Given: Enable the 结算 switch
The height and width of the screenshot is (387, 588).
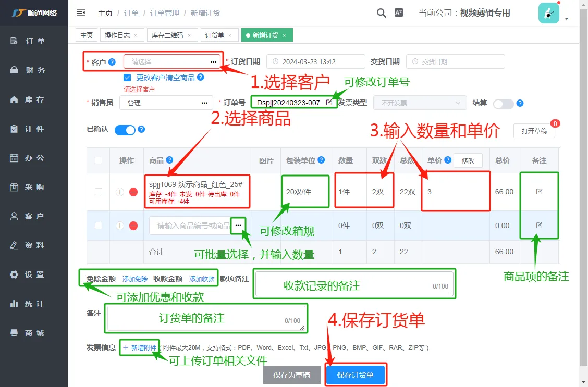Looking at the screenshot, I should 503,104.
